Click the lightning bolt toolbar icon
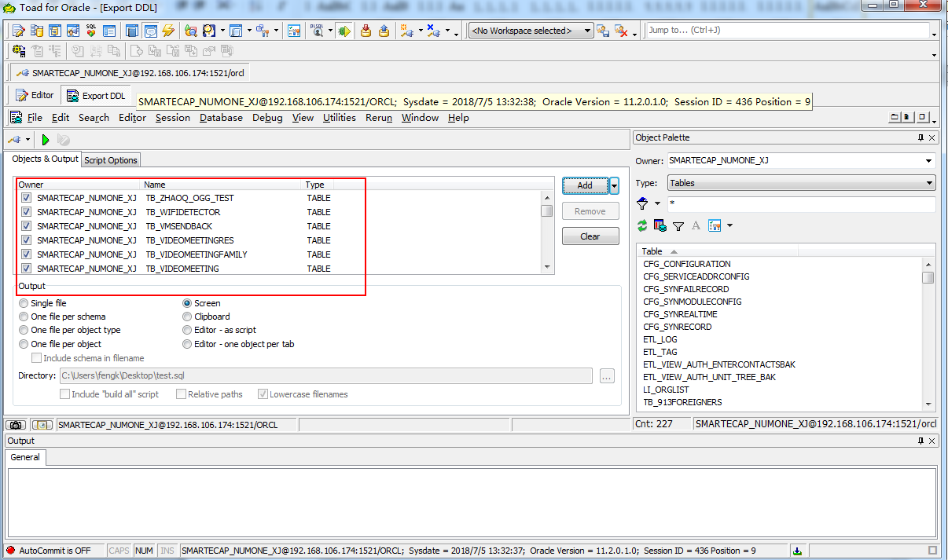This screenshot has height=560, width=948. tap(168, 31)
